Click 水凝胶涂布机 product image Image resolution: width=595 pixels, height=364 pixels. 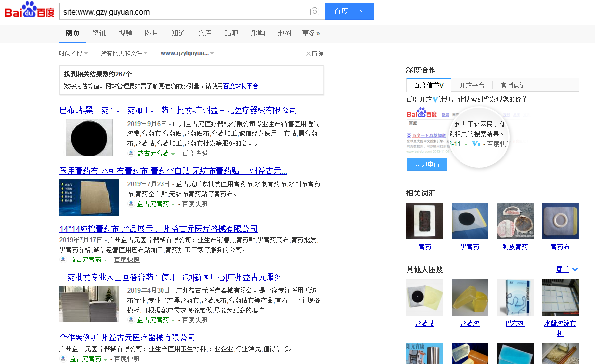560,297
